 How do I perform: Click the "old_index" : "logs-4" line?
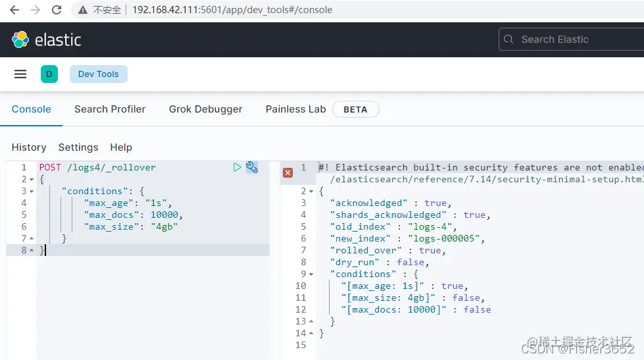coord(393,227)
